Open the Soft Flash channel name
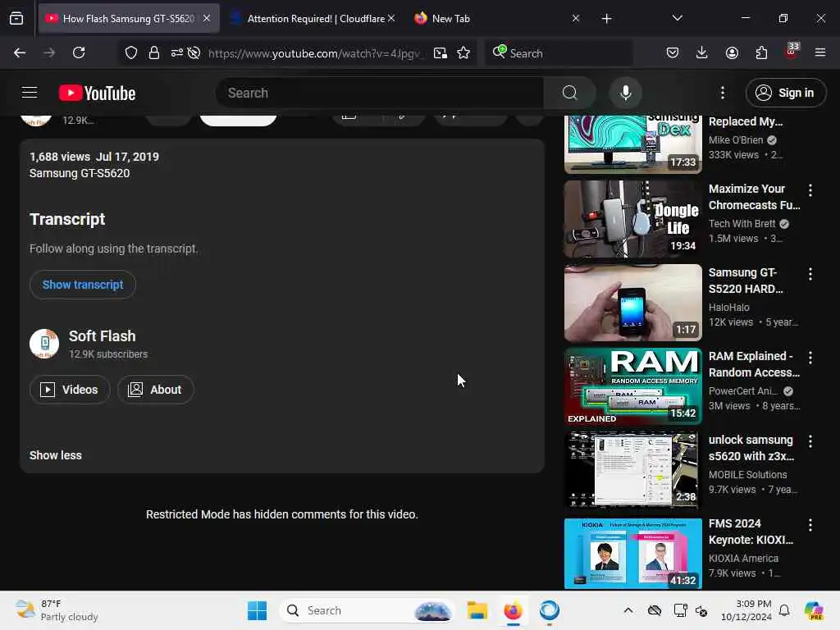Image resolution: width=840 pixels, height=630 pixels. (103, 336)
